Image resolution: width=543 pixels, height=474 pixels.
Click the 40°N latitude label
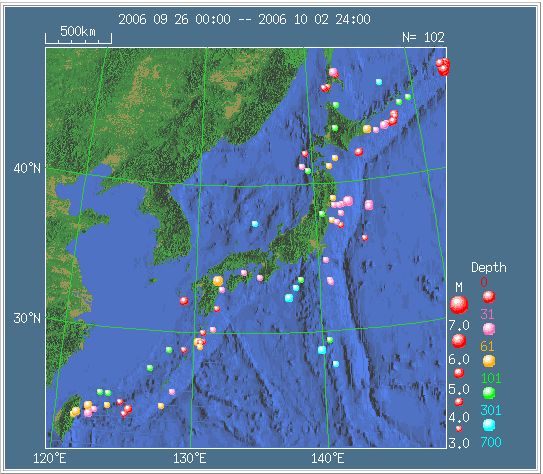[27, 169]
